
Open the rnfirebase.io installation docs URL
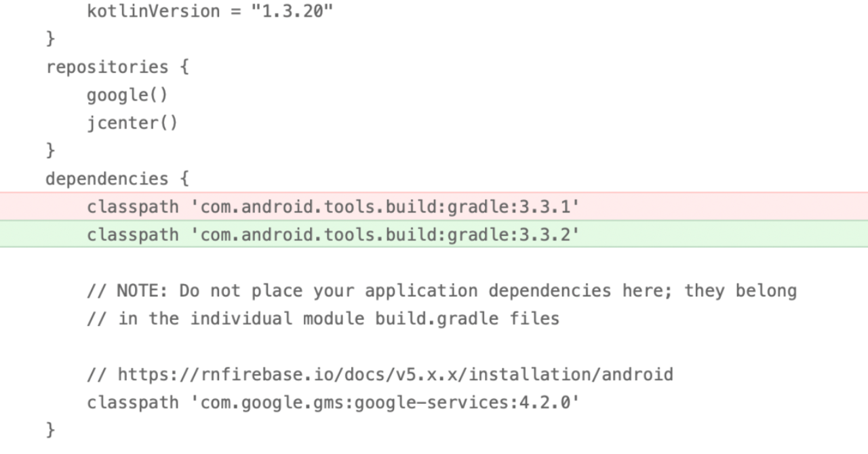pos(395,374)
